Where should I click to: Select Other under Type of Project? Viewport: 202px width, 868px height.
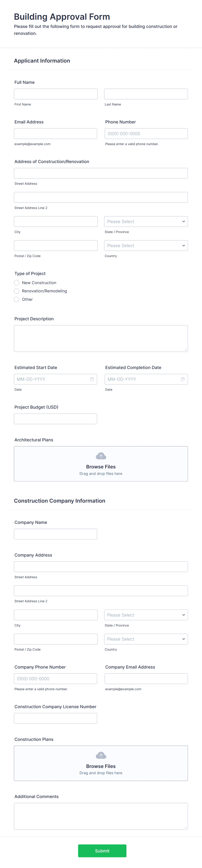[17, 299]
